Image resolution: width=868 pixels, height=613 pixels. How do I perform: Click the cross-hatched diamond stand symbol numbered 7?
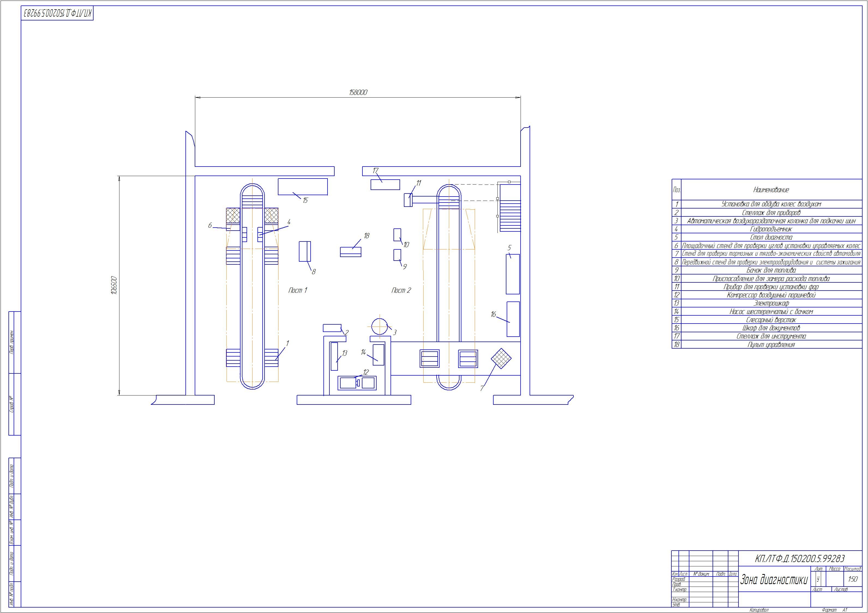(501, 358)
